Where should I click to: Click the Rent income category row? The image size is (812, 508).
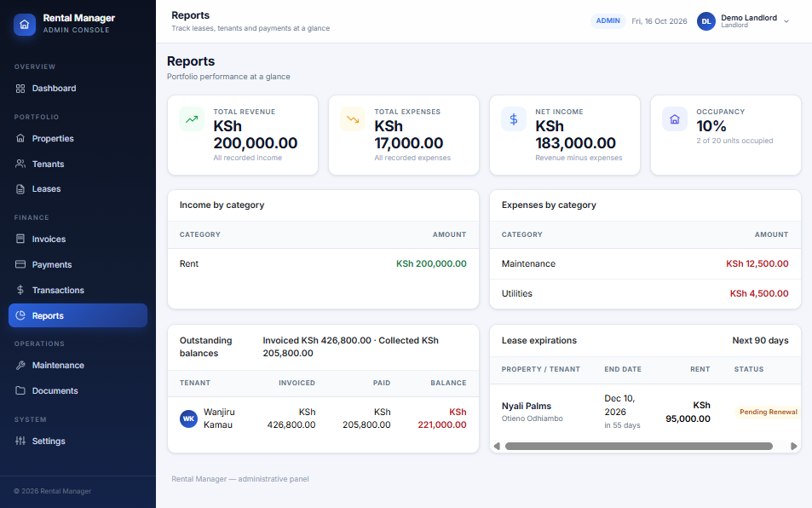323,263
